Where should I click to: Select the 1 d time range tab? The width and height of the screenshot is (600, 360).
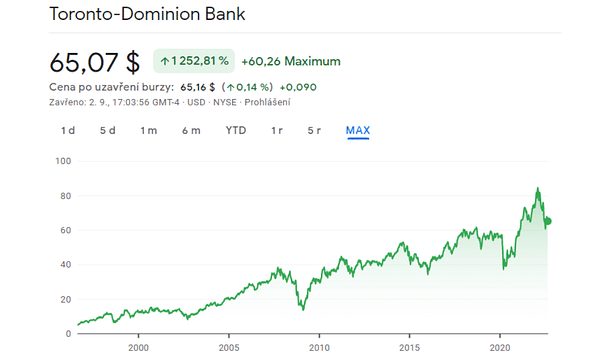tap(68, 131)
